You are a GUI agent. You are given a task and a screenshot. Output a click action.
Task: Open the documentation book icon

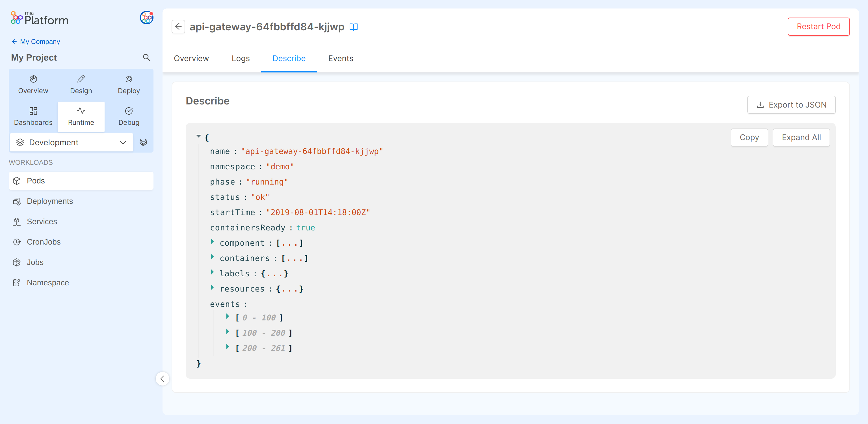(x=353, y=27)
